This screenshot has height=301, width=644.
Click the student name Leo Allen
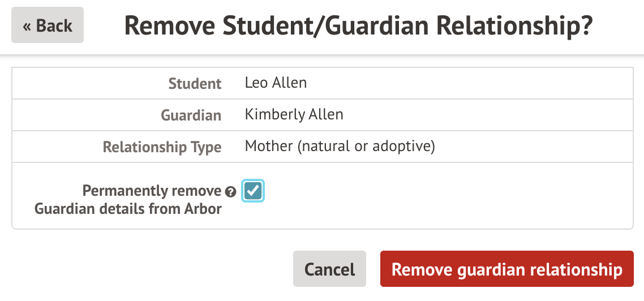[276, 83]
